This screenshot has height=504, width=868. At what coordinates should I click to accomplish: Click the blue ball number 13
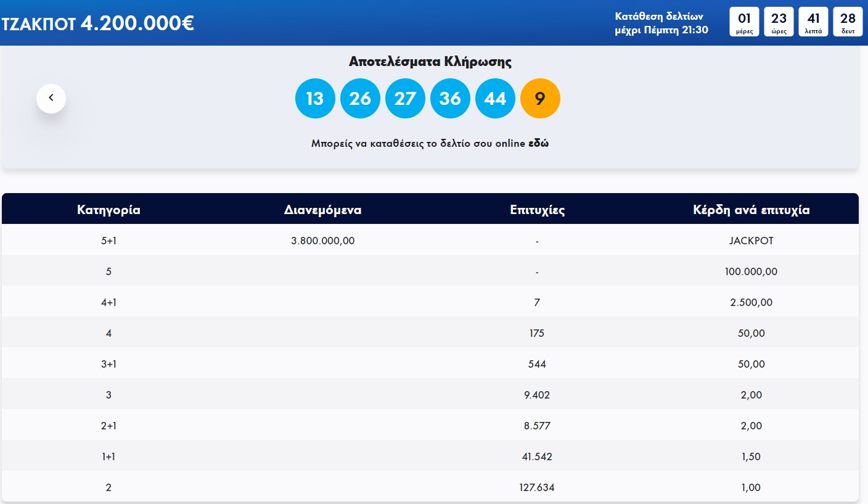(x=315, y=98)
